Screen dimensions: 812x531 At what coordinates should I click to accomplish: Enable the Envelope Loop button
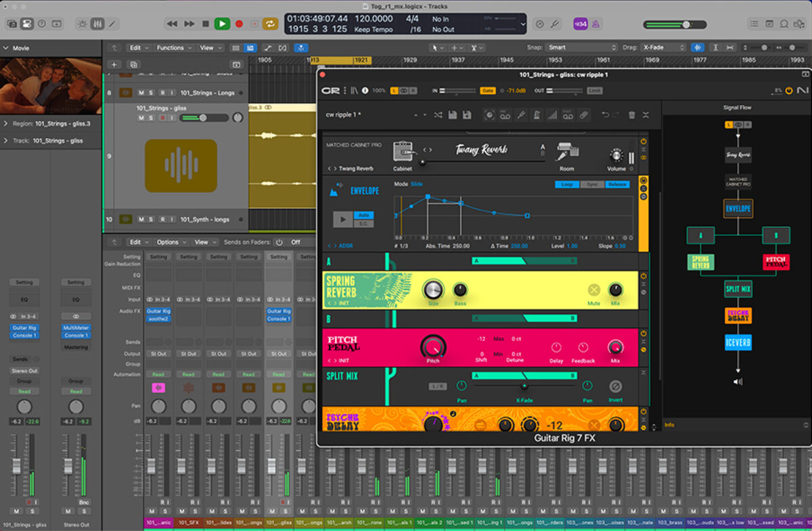566,185
